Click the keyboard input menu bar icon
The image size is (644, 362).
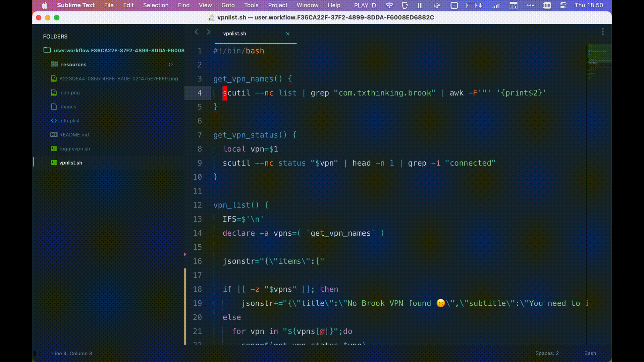click(x=547, y=5)
